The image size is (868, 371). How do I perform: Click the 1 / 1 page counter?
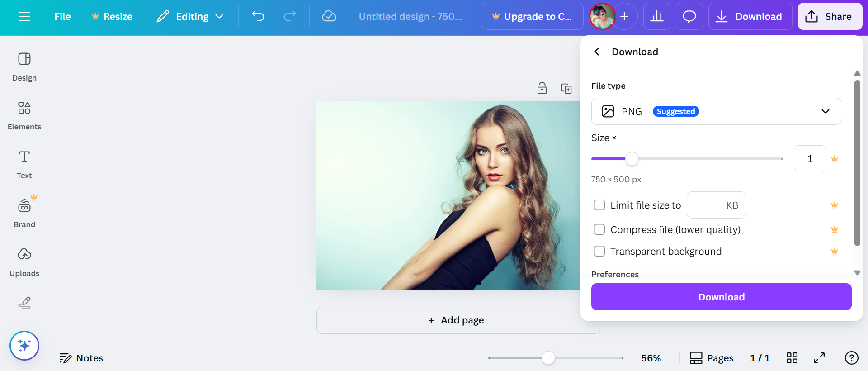(760, 358)
